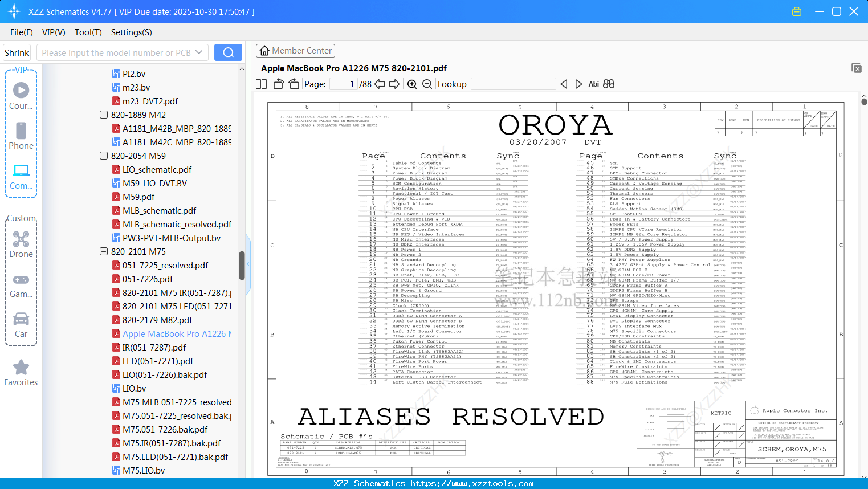This screenshot has width=868, height=489.
Task: Click the Page number input box
Action: coord(344,84)
